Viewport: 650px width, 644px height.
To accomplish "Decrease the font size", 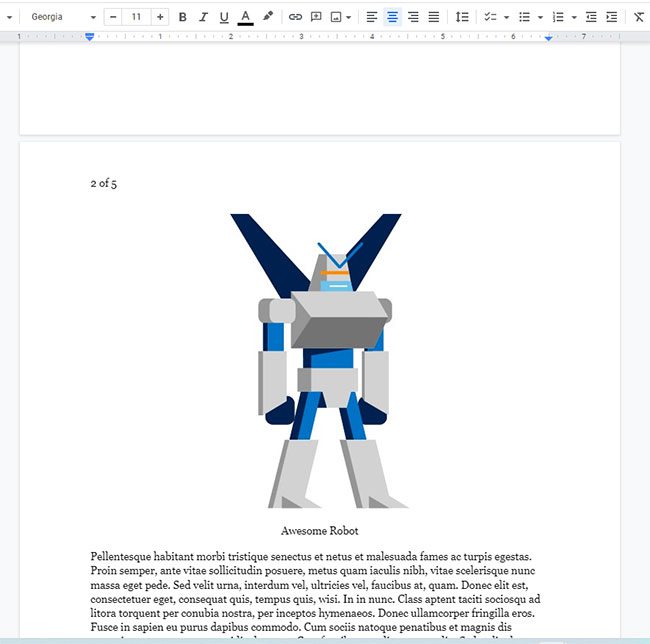I will pyautogui.click(x=113, y=17).
